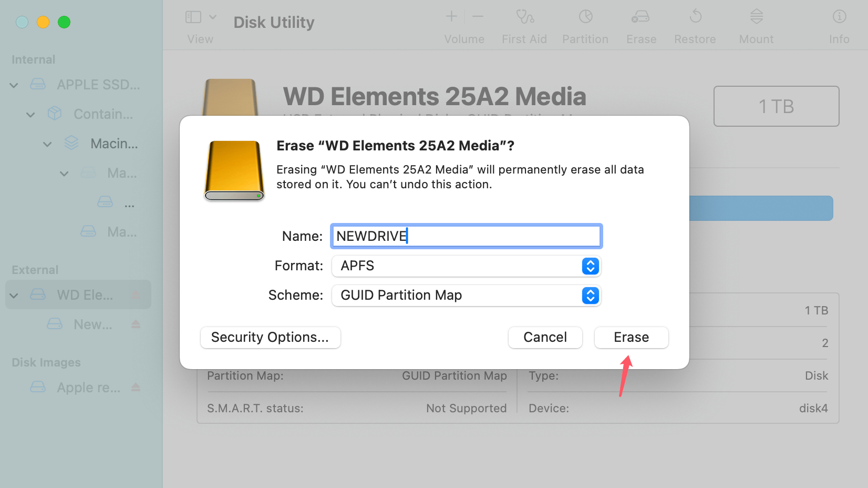Open the View options dropdown
The height and width of the screenshot is (488, 868).
coord(212,16)
